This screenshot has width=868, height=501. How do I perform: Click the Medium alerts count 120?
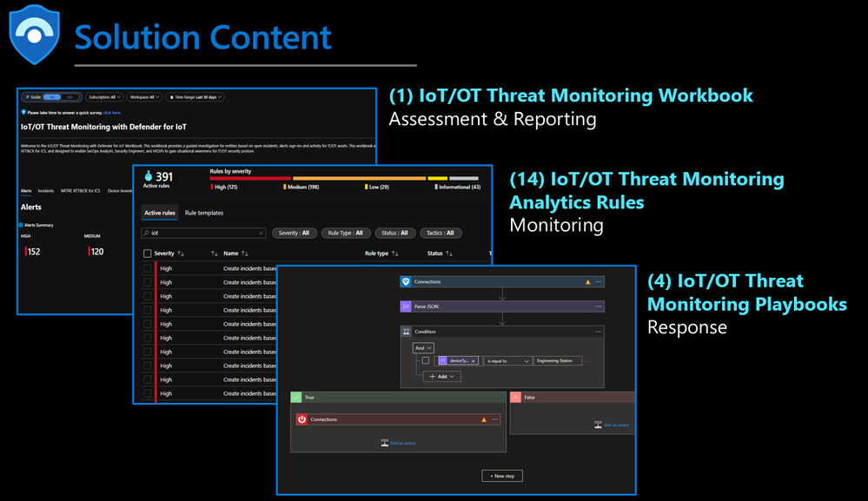[96, 252]
